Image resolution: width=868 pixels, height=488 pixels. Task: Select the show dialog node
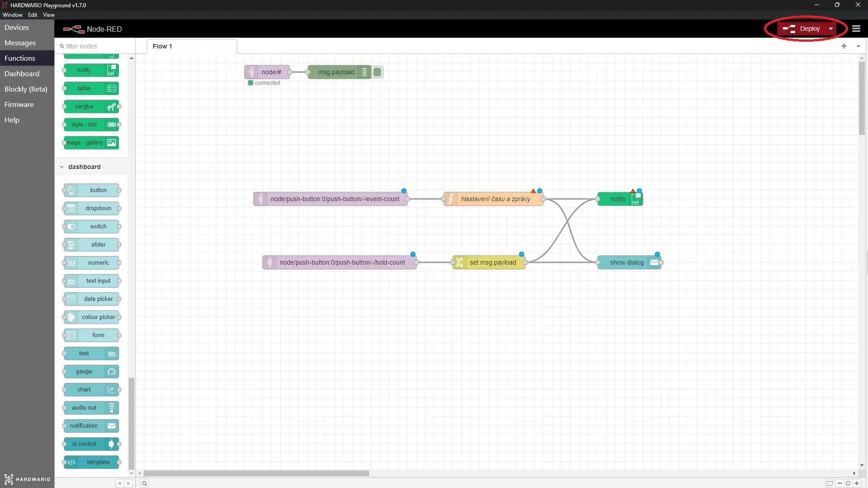pos(629,262)
